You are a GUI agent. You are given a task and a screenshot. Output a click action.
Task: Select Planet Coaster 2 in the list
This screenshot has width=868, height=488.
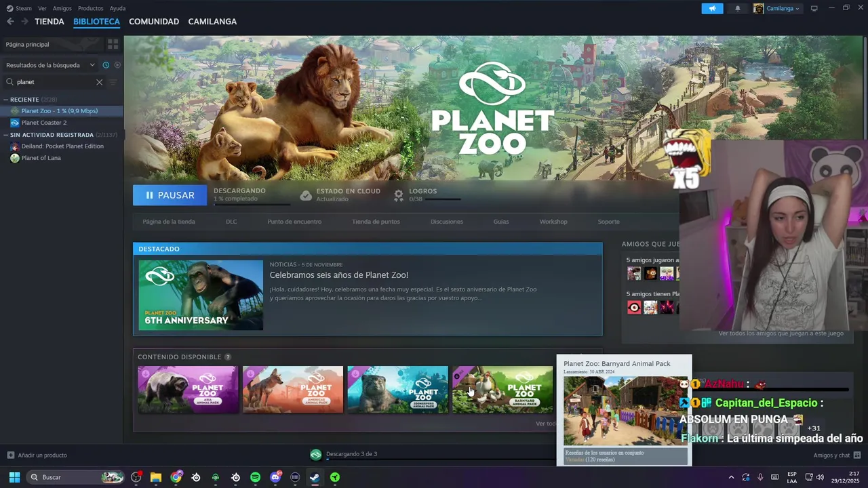pyautogui.click(x=62, y=123)
